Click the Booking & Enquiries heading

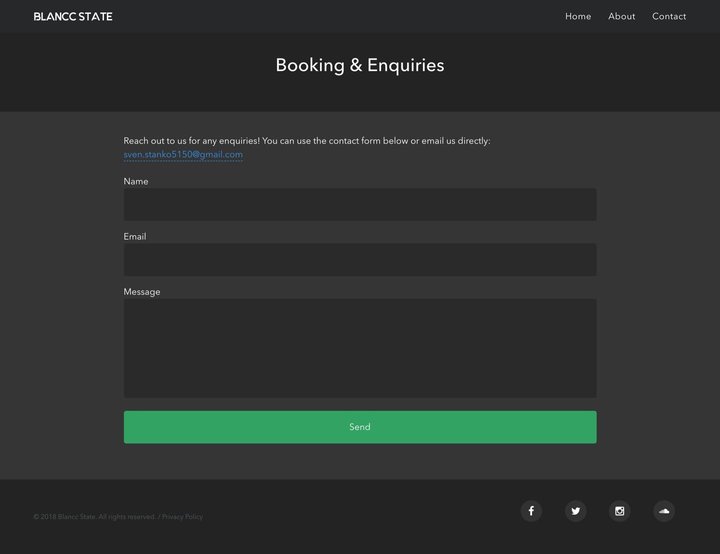pos(360,65)
